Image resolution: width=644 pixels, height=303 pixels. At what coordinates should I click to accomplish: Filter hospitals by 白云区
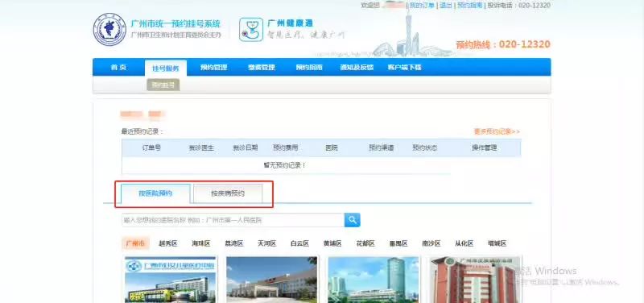coord(299,243)
